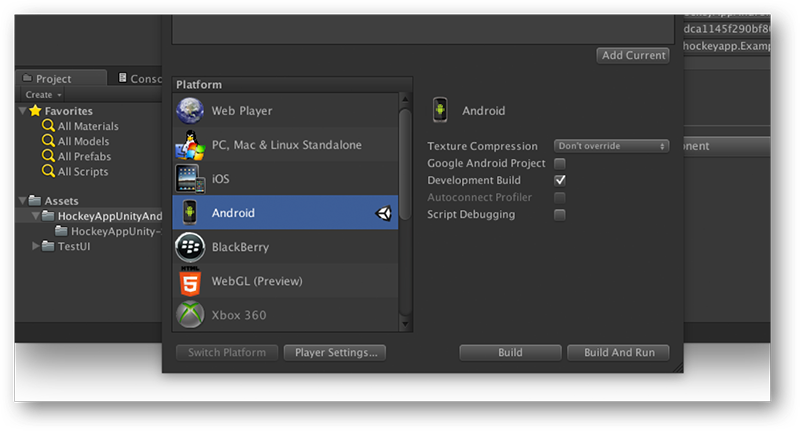Click the Texture Compression label
800x431 pixels.
coord(482,146)
